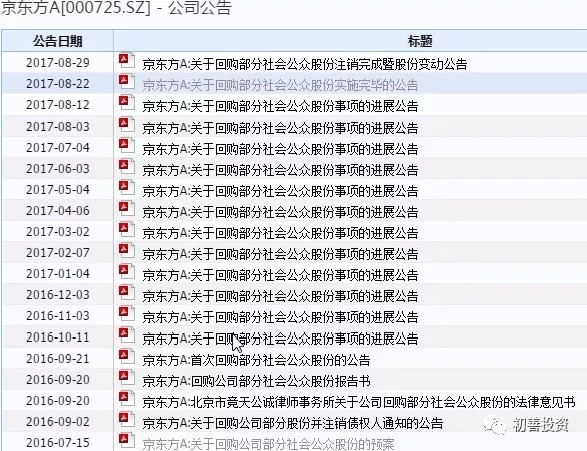Open PDF icon for 2016-09-02 announcement
Image resolution: width=587 pixels, height=451 pixels.
click(x=127, y=419)
